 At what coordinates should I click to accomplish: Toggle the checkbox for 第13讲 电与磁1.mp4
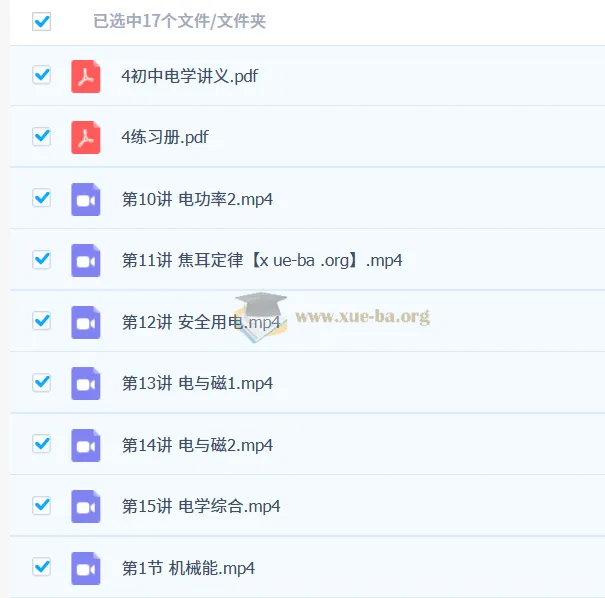click(x=41, y=382)
